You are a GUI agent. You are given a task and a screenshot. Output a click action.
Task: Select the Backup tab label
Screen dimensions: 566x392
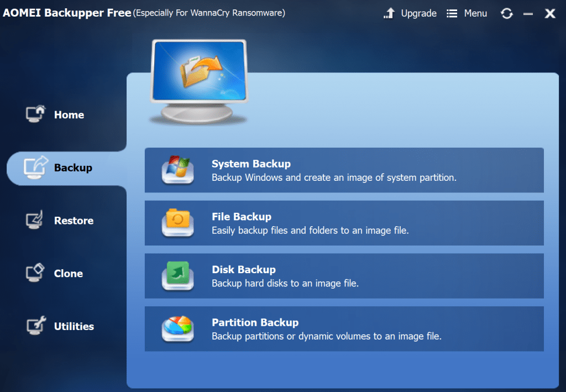pos(73,168)
